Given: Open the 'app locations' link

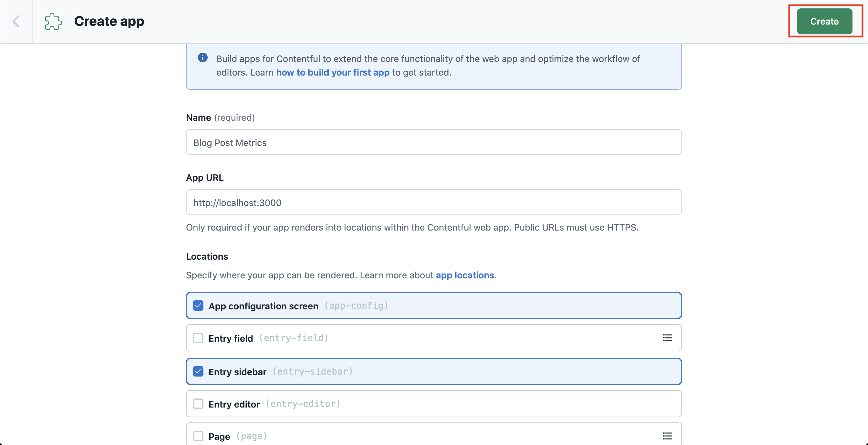Looking at the screenshot, I should 465,275.
